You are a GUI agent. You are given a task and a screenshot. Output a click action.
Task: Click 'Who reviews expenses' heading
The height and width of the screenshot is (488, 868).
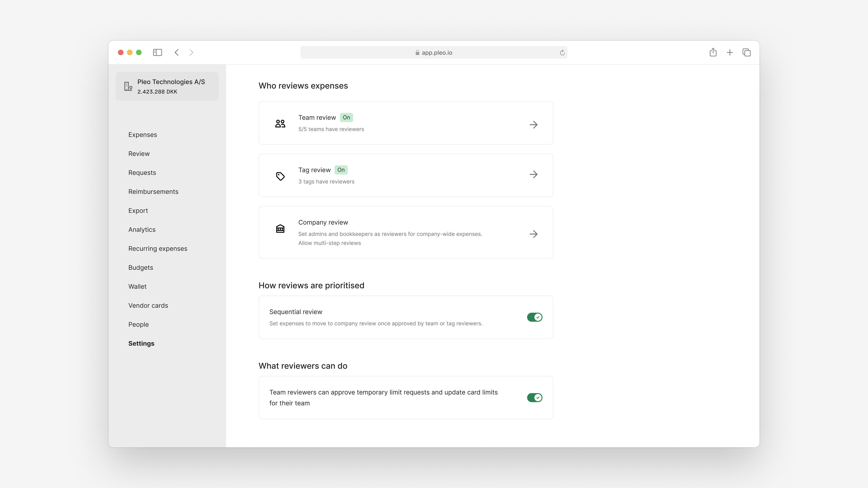click(303, 86)
